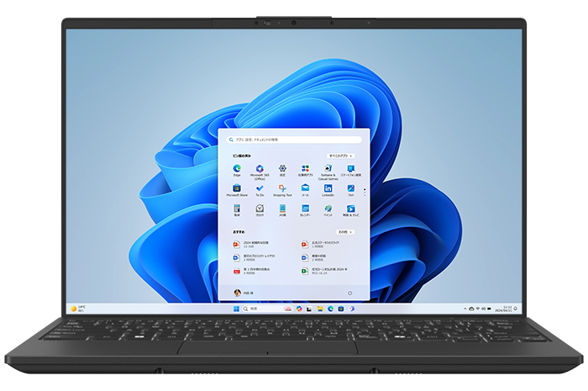Expand the More recommended items button
This screenshot has height=391, width=588.
coord(344,231)
